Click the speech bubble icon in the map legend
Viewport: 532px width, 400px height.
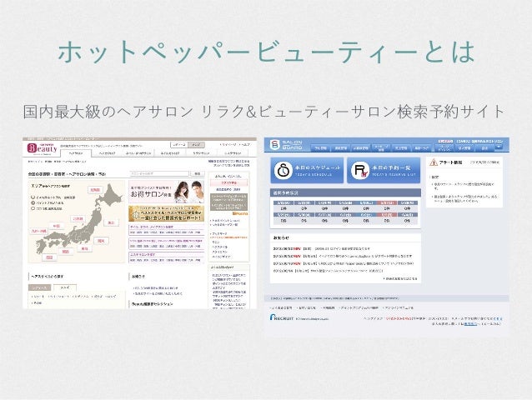coord(33,208)
